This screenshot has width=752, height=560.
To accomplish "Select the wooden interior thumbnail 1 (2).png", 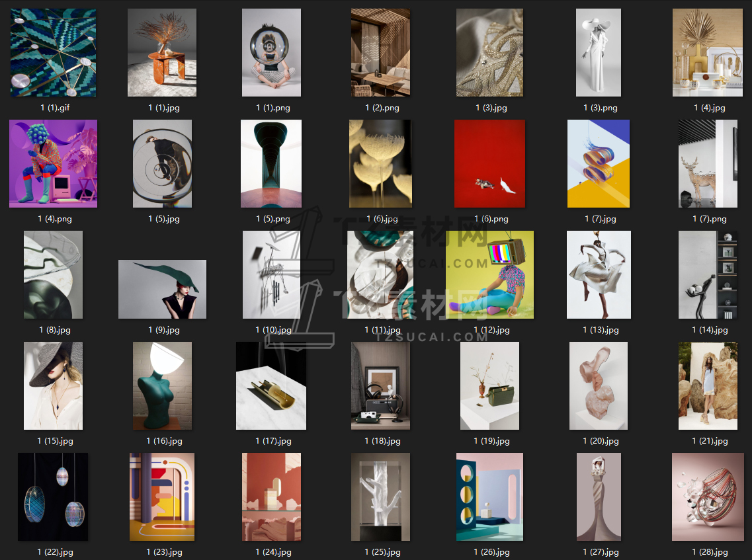I will click(x=381, y=53).
